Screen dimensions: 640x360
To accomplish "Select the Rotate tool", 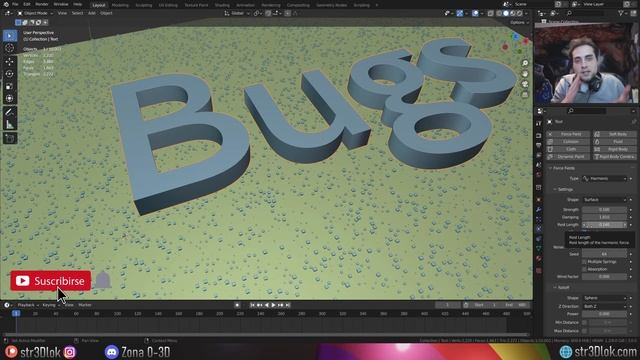I will (10, 74).
